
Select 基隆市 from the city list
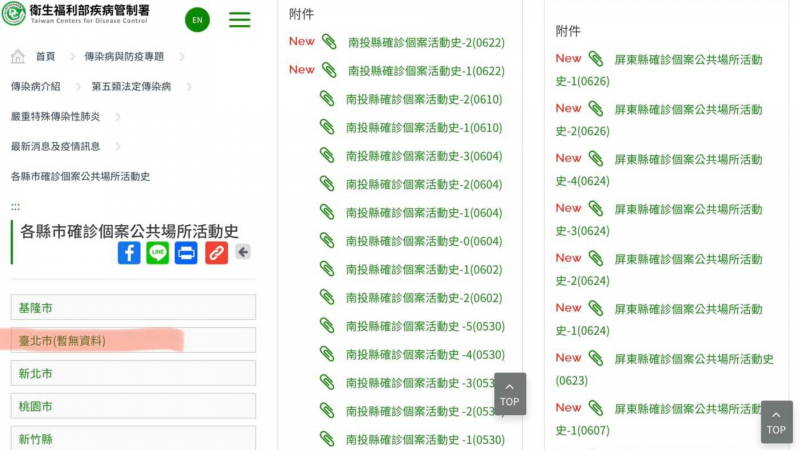[x=133, y=307]
